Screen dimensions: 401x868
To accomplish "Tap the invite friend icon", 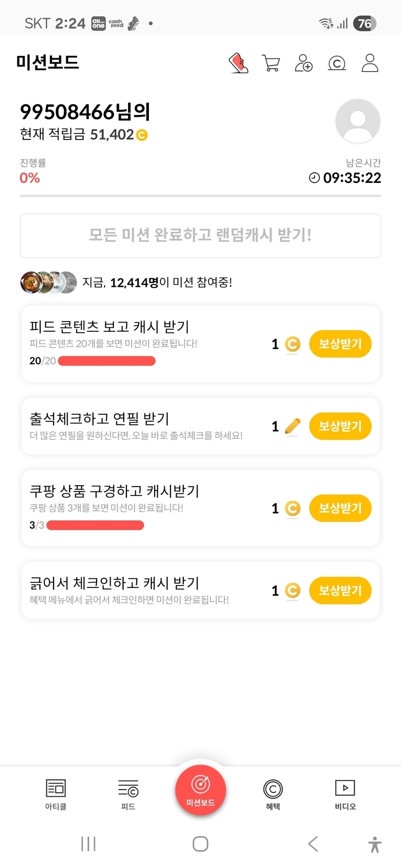I will (x=304, y=63).
